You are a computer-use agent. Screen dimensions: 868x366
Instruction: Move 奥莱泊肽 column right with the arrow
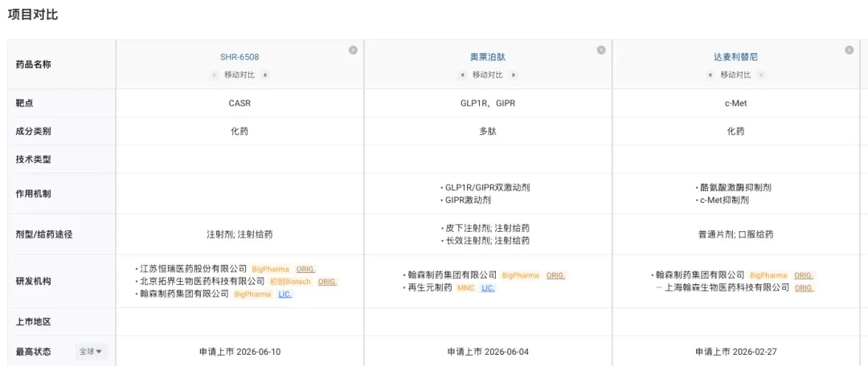513,75
